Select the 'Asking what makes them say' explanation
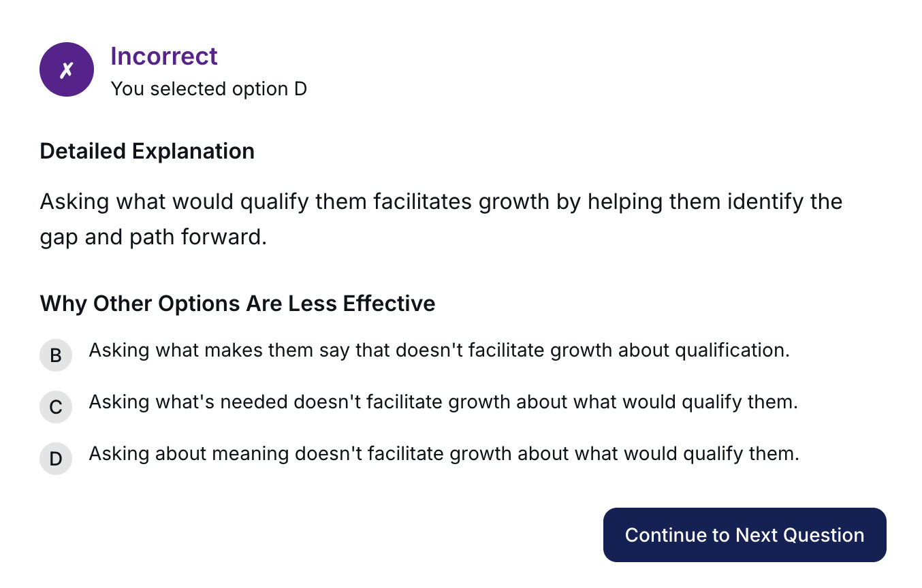The image size is (922, 588). pos(439,350)
